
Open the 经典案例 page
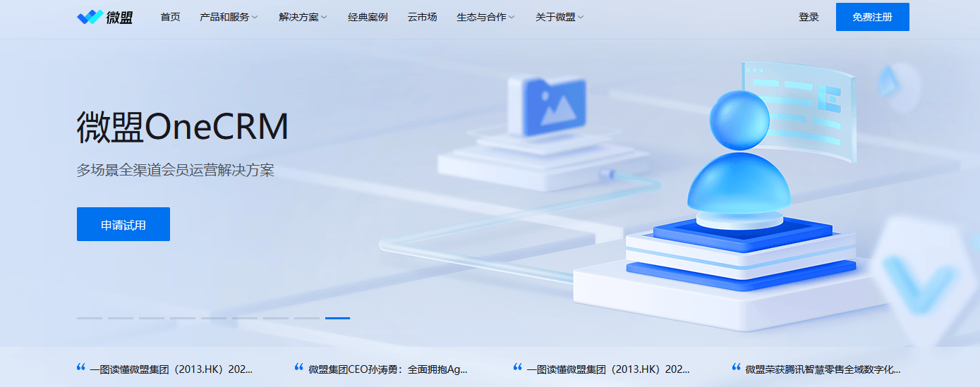(368, 17)
